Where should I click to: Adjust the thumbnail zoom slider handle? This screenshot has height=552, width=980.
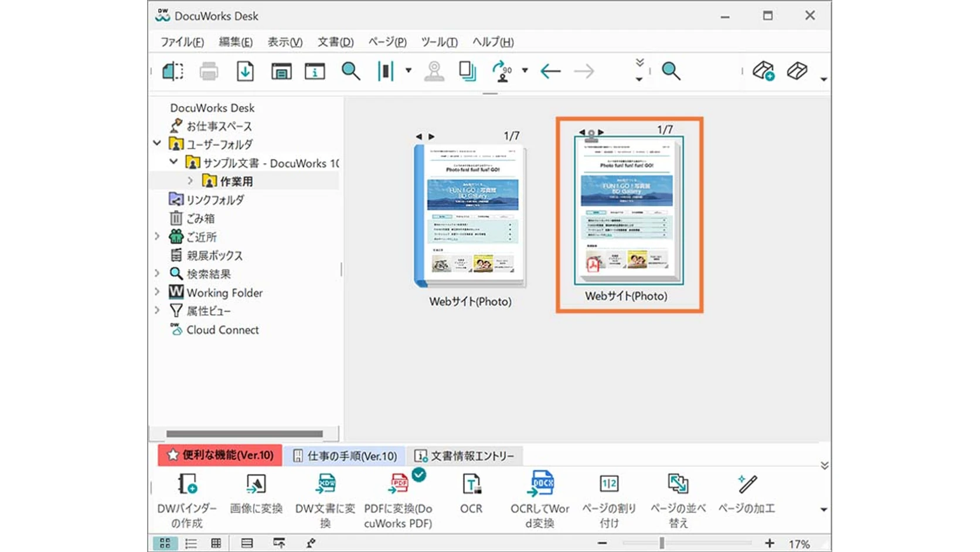[x=662, y=543]
